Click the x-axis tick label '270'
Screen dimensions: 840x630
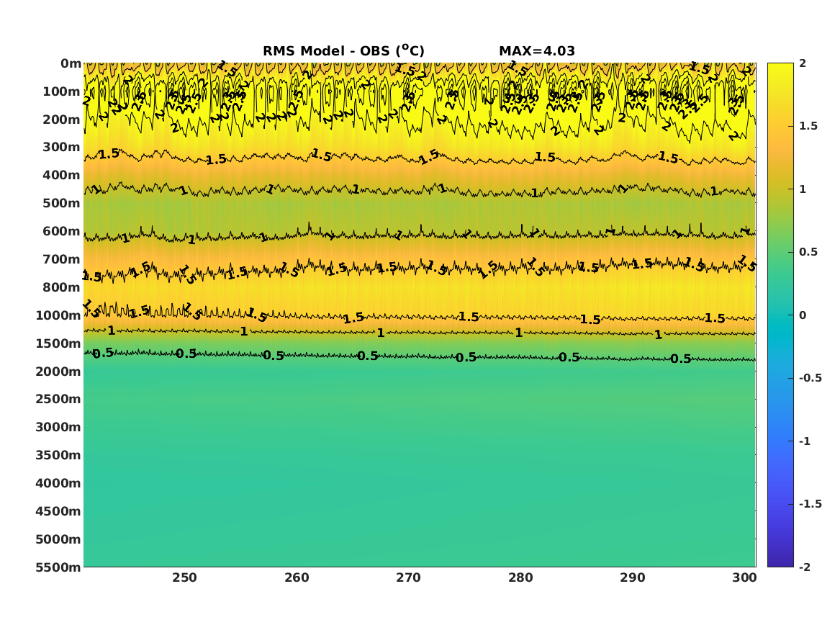pyautogui.click(x=409, y=577)
